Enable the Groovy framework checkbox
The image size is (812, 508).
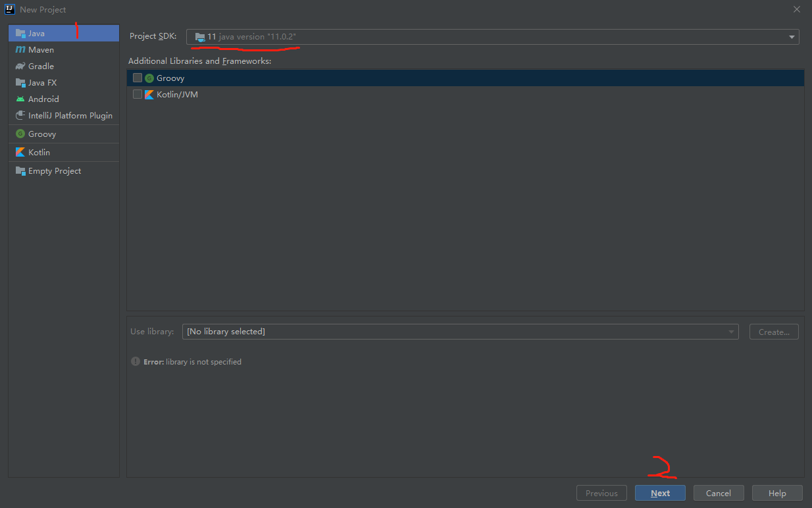pos(137,78)
